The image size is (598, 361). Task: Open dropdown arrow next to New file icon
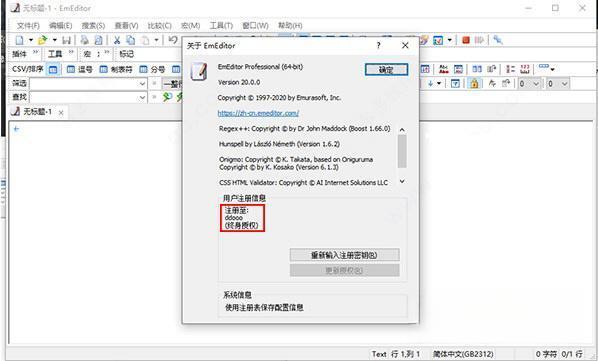coord(31,40)
